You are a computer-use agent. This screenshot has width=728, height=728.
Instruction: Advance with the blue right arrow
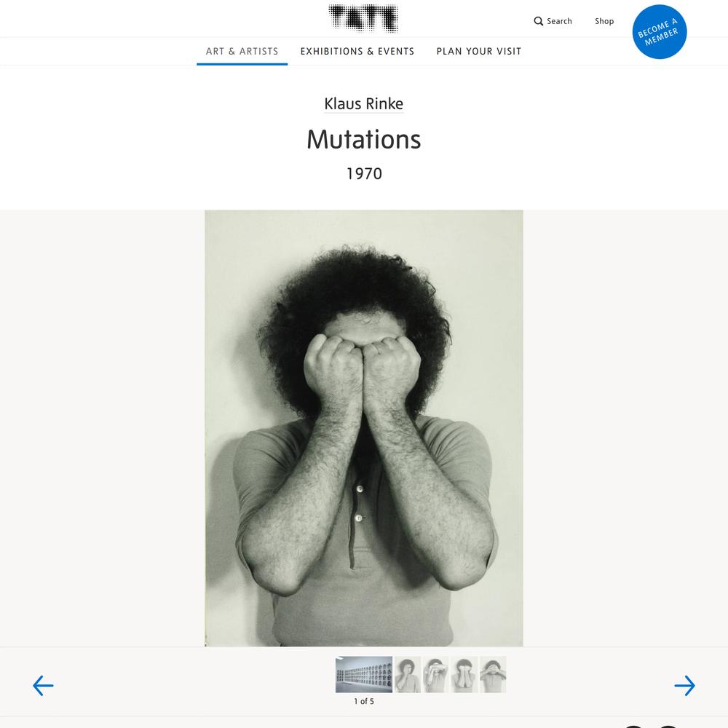pos(685,685)
